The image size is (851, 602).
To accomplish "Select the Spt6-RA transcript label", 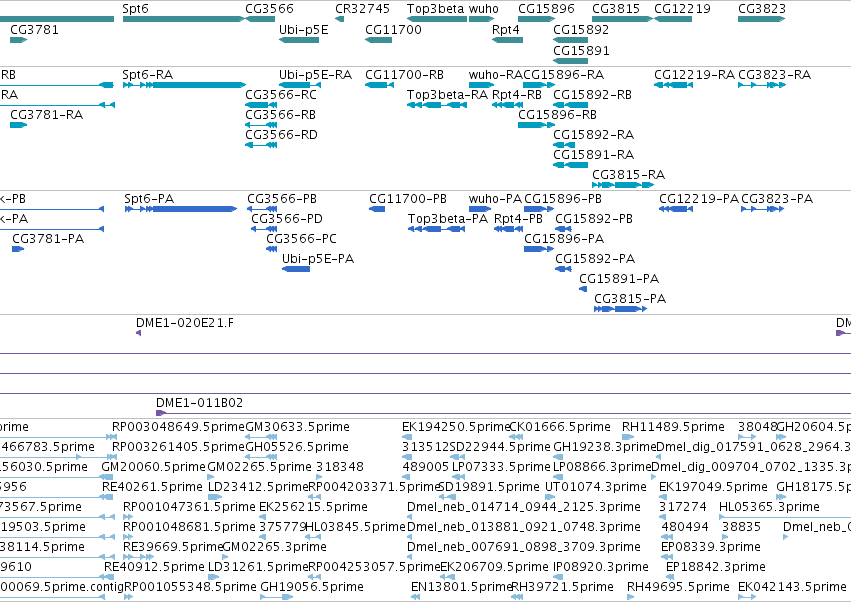I will (x=148, y=74).
